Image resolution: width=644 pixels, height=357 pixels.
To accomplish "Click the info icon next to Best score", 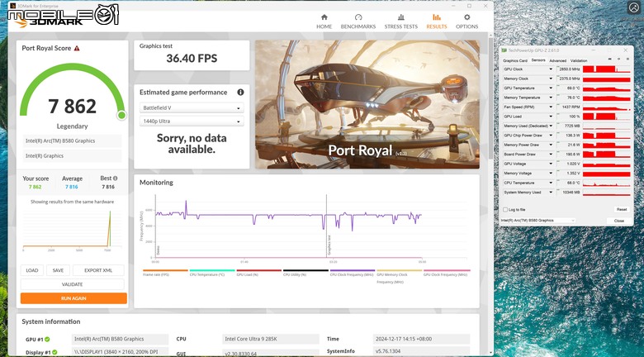I will (116, 178).
